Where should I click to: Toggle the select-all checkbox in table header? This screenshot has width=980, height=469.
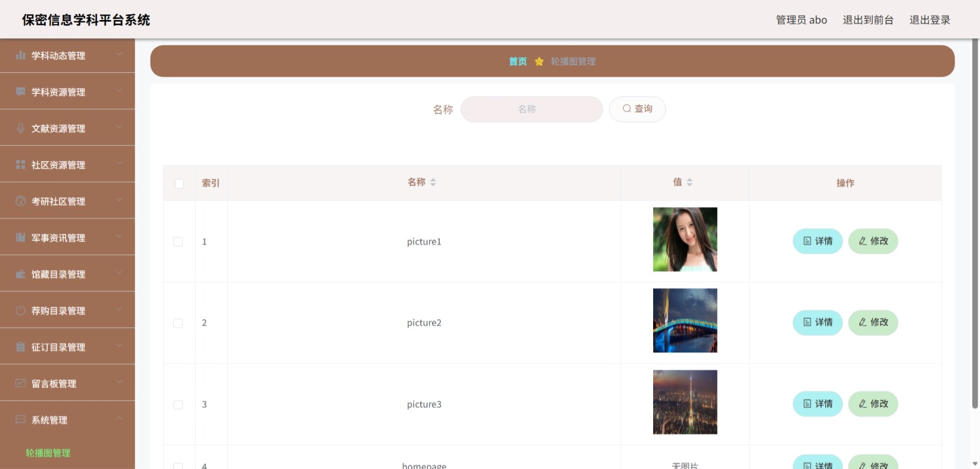pyautogui.click(x=179, y=183)
